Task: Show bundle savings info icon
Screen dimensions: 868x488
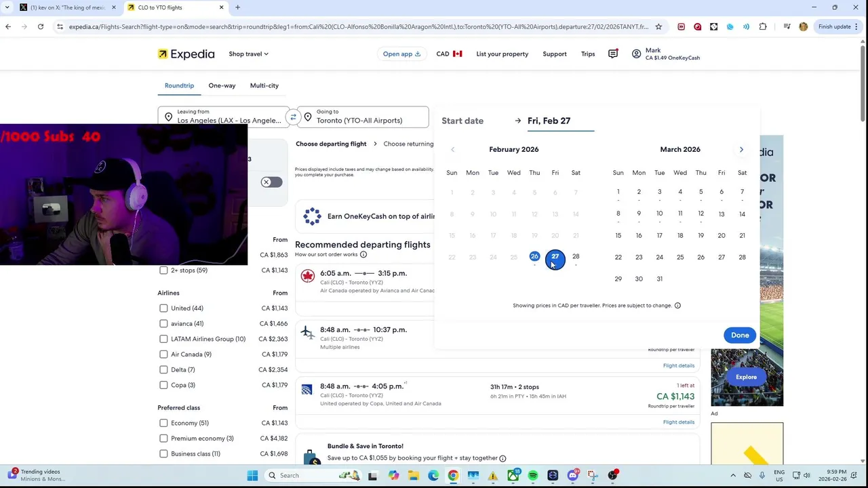Action: (502, 458)
